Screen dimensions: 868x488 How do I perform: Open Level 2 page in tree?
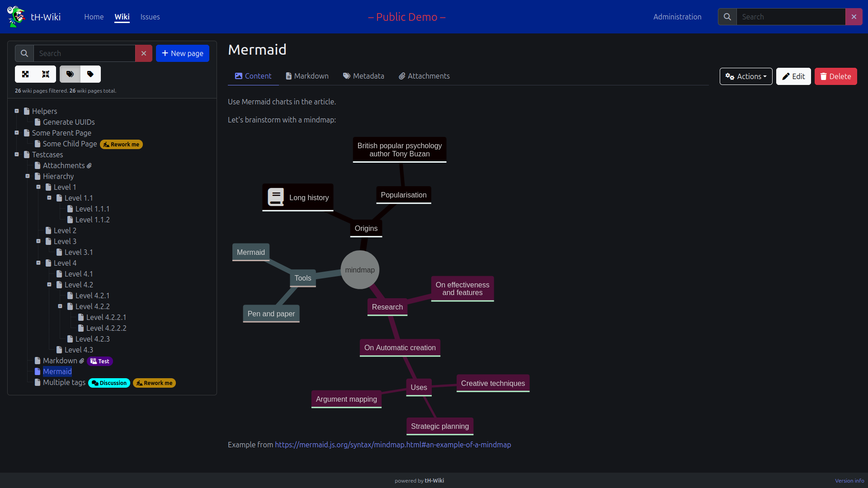(x=65, y=230)
